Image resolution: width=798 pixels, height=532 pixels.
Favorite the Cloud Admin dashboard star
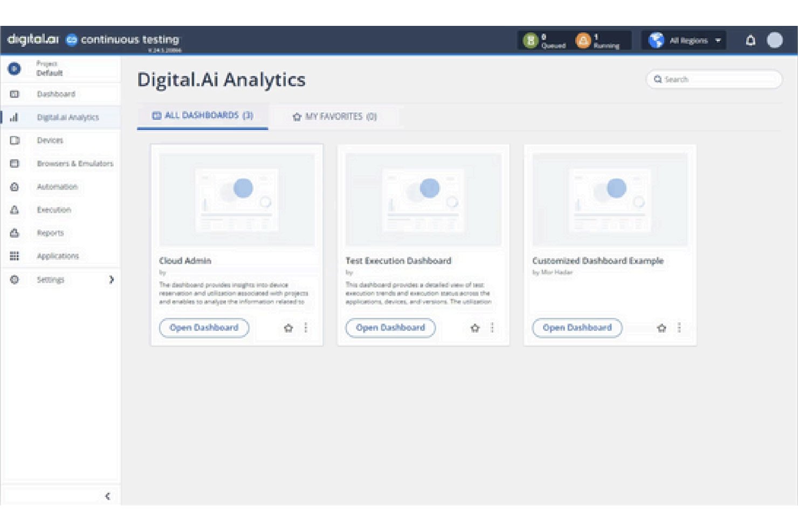pos(288,328)
